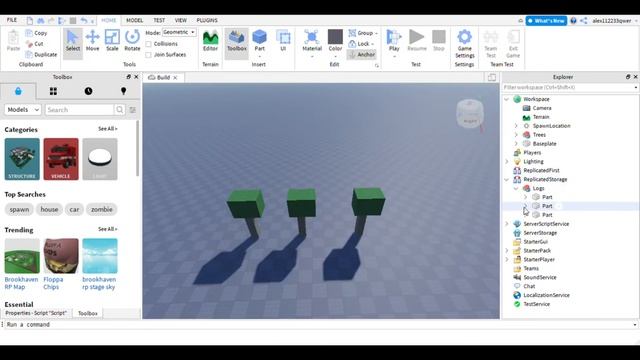
Task: Click the Anchor button
Action: (362, 54)
